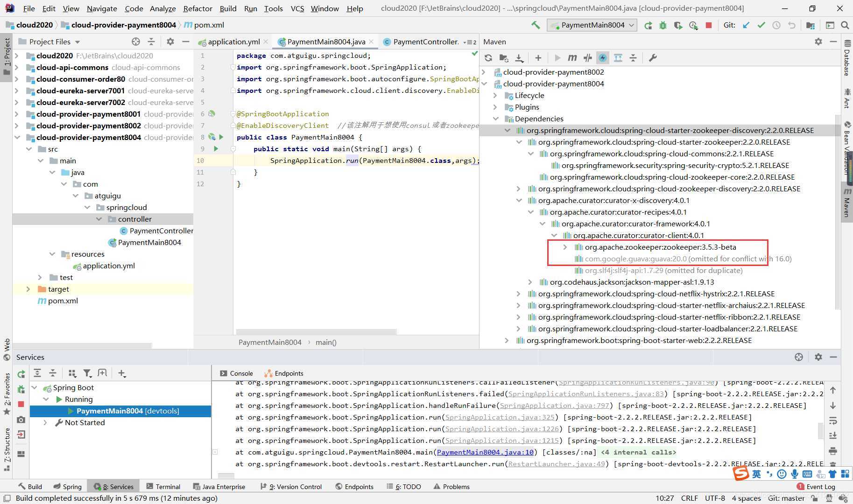
Task: Rerun service in Services panel
Action: tap(21, 374)
